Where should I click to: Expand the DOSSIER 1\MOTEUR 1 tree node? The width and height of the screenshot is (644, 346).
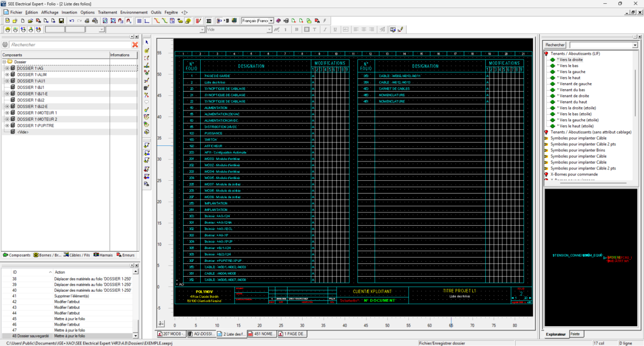(x=6, y=113)
